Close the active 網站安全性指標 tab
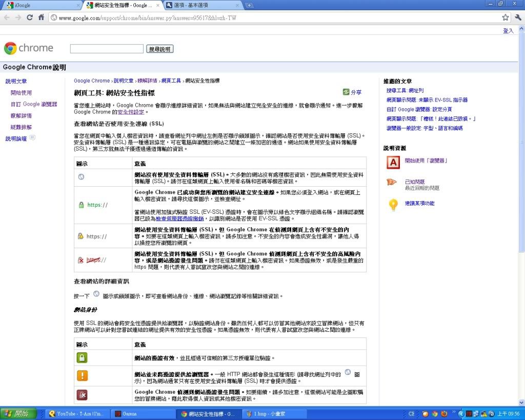The height and width of the screenshot is (420, 525). (x=158, y=5)
